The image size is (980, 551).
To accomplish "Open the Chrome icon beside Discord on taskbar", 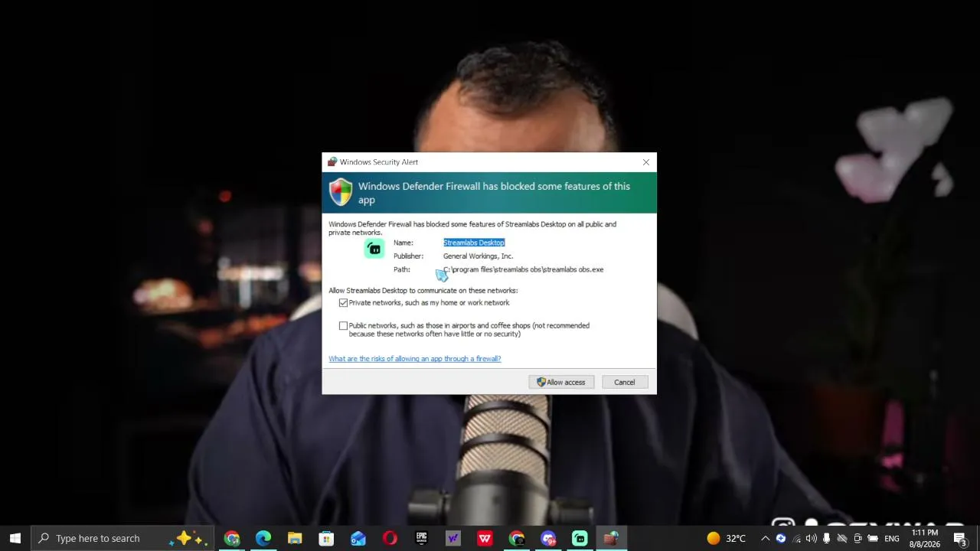I will click(517, 538).
